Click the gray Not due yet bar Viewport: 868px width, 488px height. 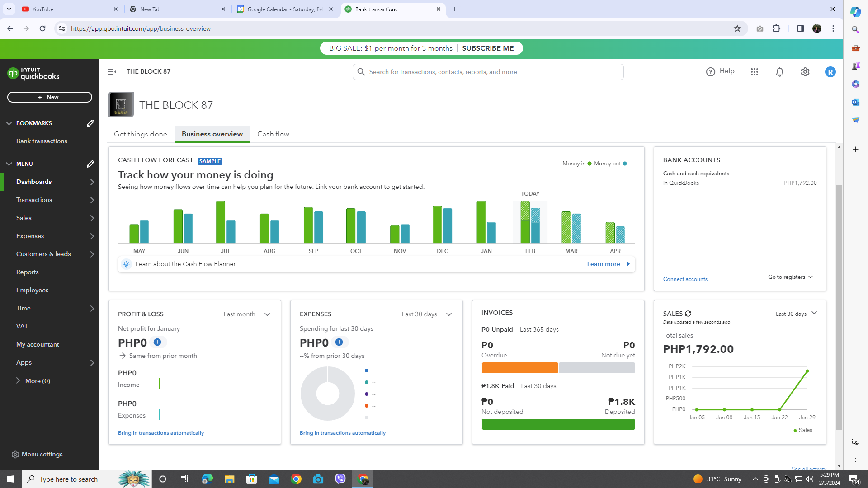pyautogui.click(x=597, y=368)
